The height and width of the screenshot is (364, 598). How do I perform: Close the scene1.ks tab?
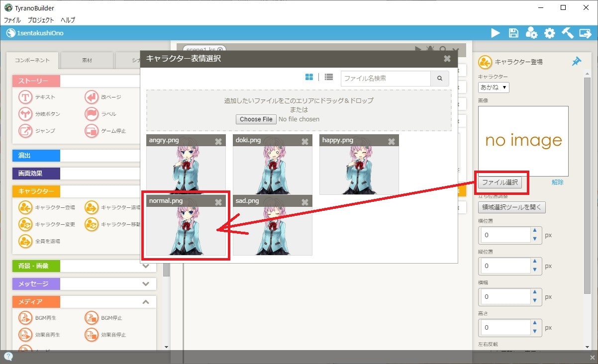pos(221,49)
